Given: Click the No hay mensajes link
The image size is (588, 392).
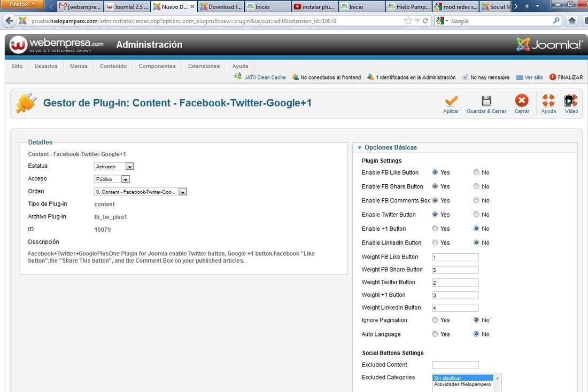Looking at the screenshot, I should [x=490, y=77].
